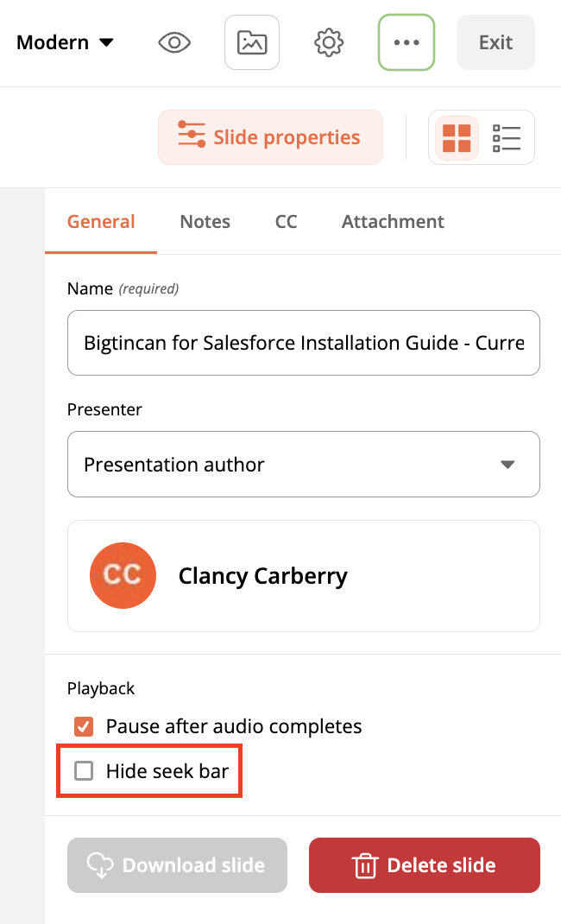Screen dimensions: 561x924
Task: Switch to the Notes tab
Action: tap(205, 222)
